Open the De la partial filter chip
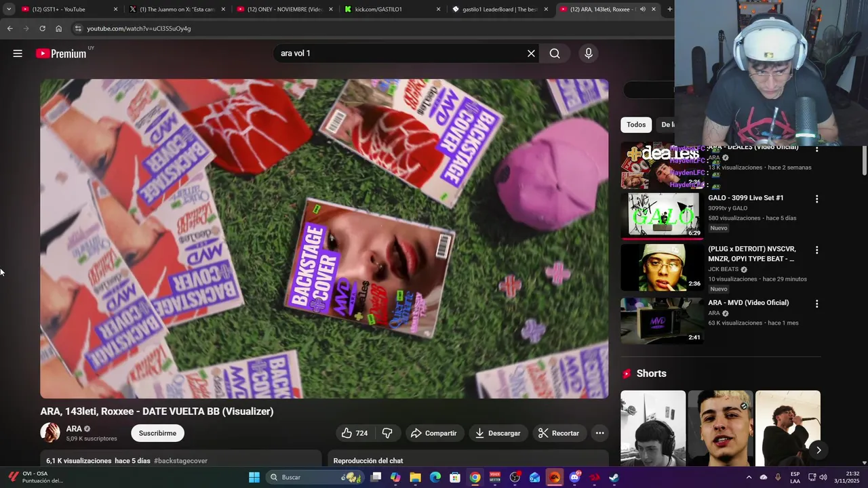The image size is (868, 488). (667, 125)
